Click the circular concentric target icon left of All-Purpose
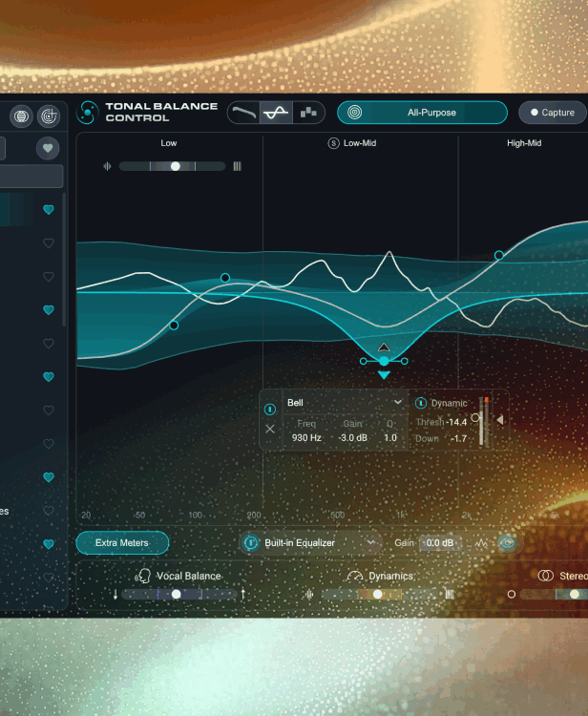This screenshot has width=588, height=716. coord(355,113)
